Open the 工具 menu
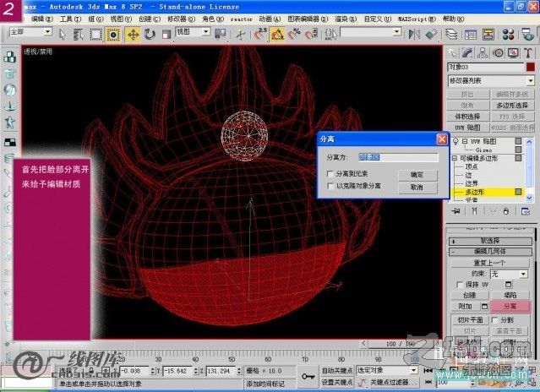540x392 pixels. point(70,19)
